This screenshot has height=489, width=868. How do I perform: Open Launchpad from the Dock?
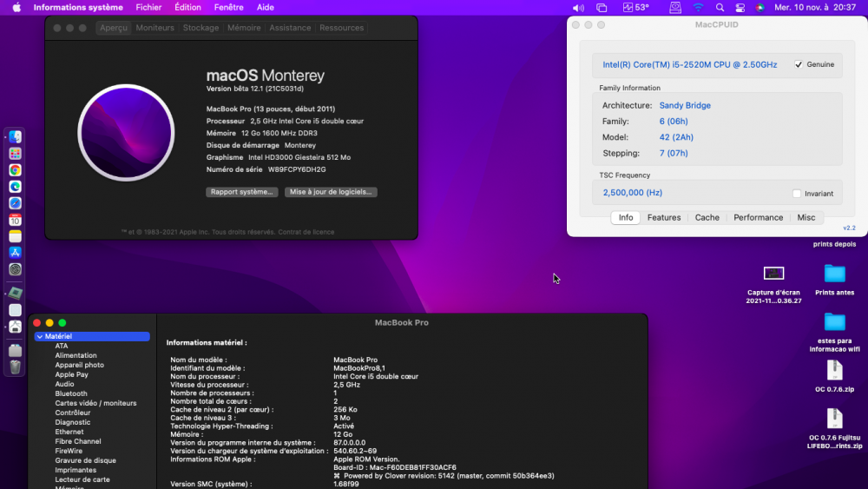15,154
